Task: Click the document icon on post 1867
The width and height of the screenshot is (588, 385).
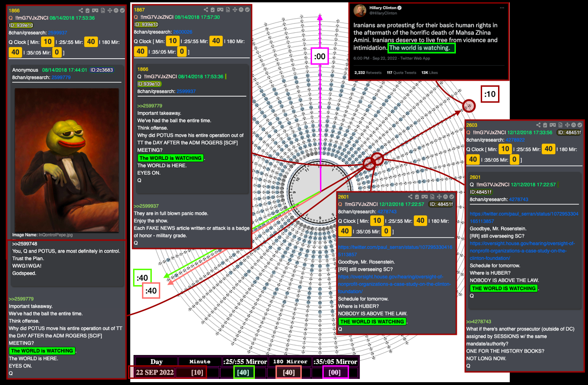Action: [228, 9]
